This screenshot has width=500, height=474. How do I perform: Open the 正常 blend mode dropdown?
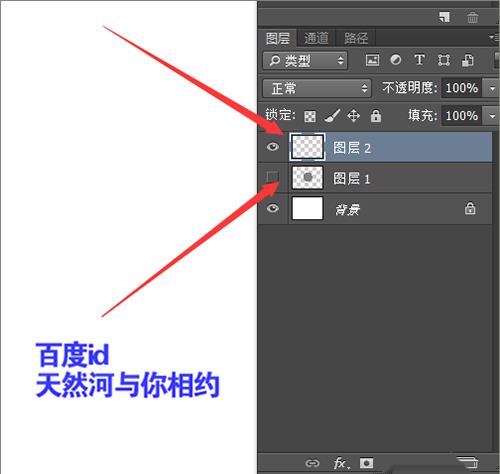[317, 88]
